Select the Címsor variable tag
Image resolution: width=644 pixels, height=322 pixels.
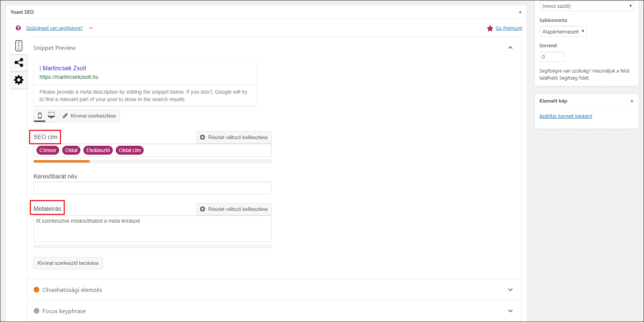48,150
